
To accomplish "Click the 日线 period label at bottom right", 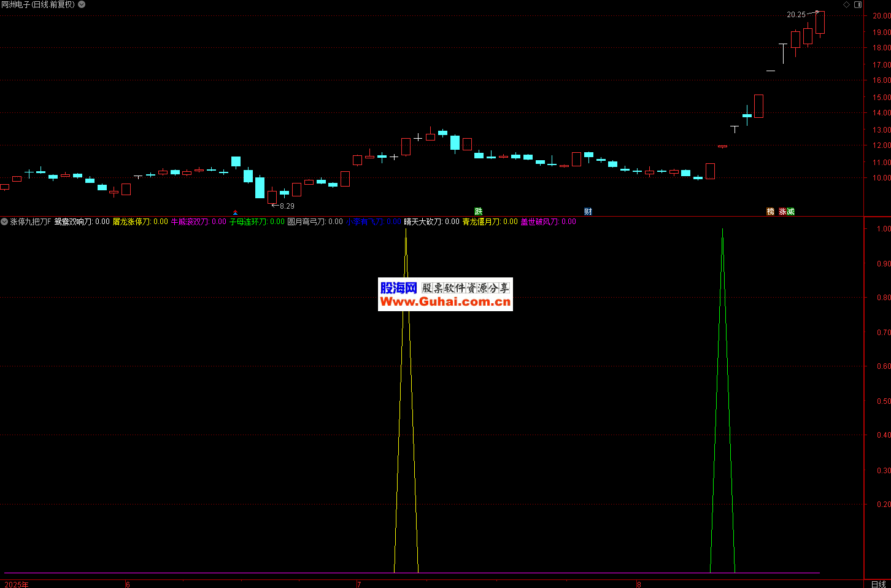I will point(878,584).
